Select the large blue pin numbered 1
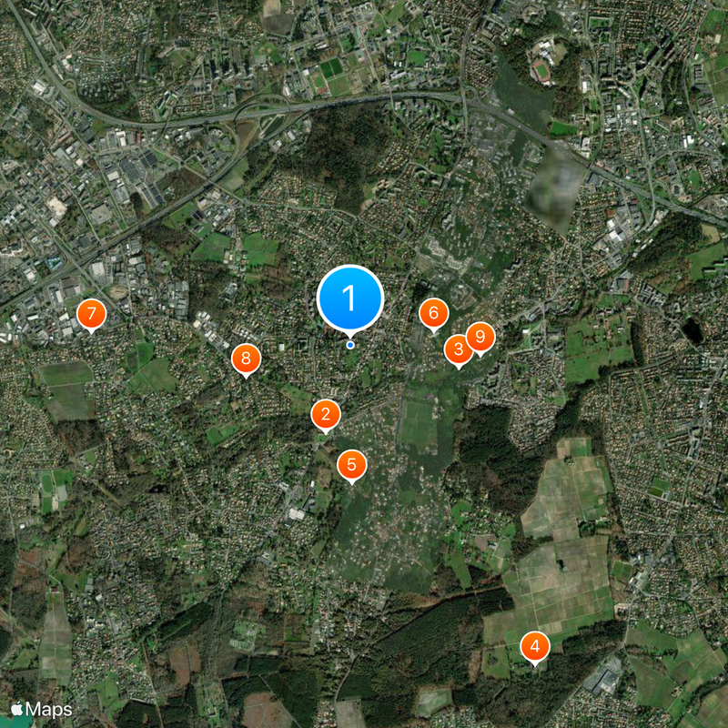The image size is (728, 728). point(350,299)
